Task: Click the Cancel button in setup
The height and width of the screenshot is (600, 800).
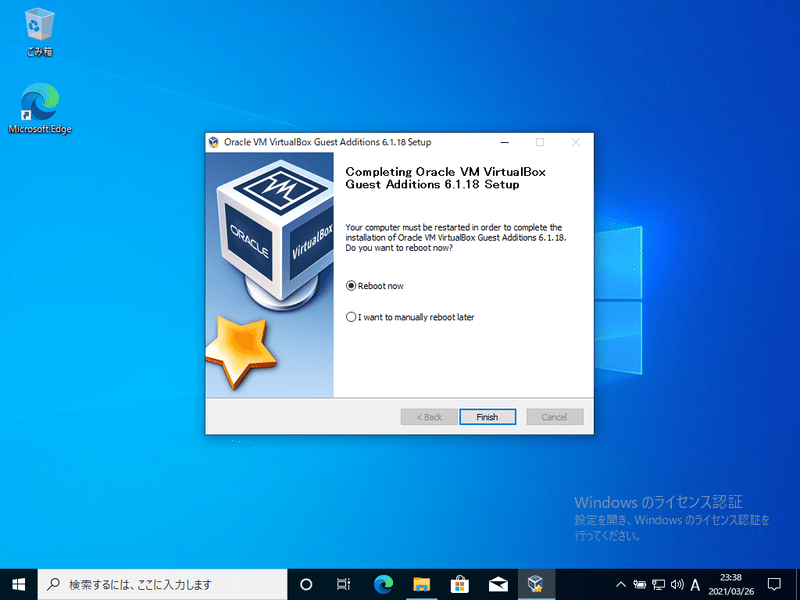Action: pyautogui.click(x=554, y=417)
